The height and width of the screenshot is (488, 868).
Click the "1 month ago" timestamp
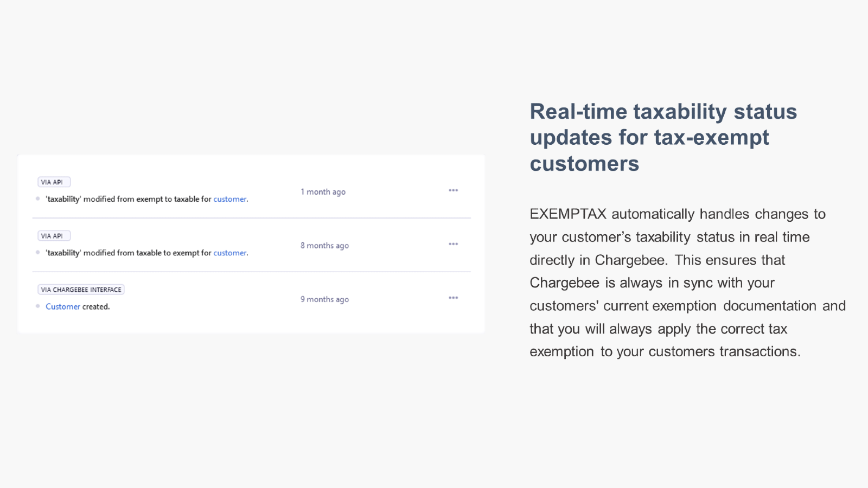[x=323, y=192]
